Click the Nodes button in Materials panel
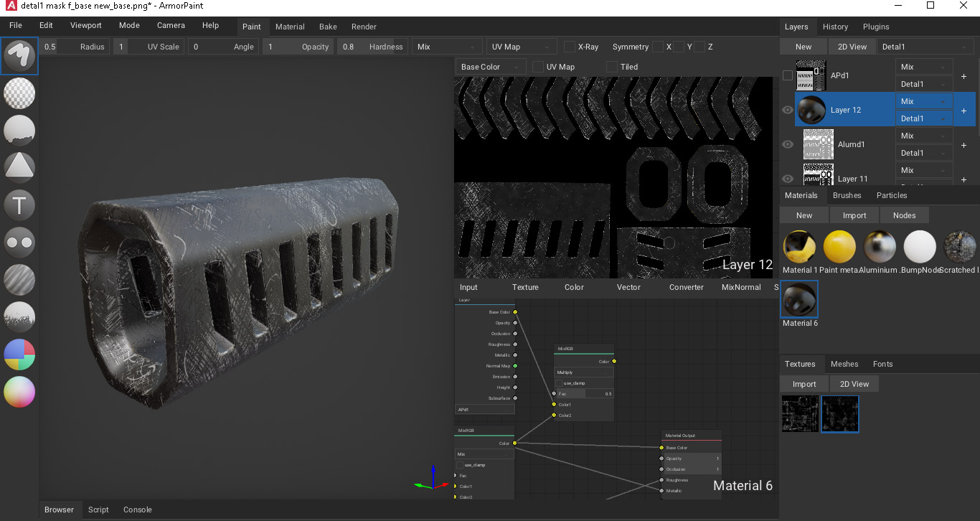Image resolution: width=980 pixels, height=521 pixels. point(905,215)
